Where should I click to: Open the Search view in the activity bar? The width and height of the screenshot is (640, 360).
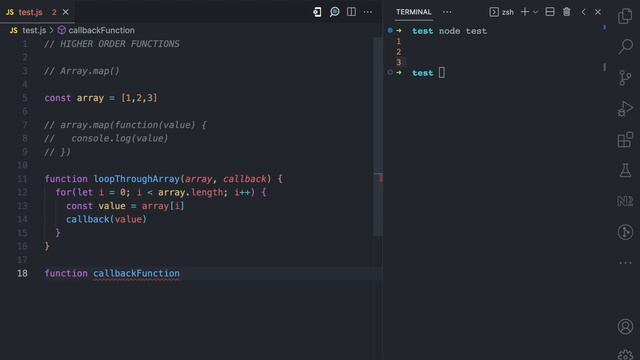point(625,46)
